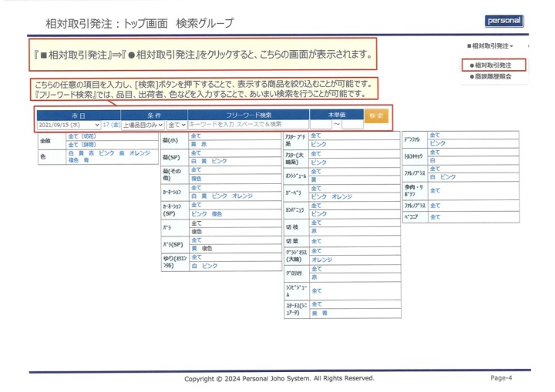The width and height of the screenshot is (555, 392).
Task: Click the Page-4 footer number
Action: 501,378
